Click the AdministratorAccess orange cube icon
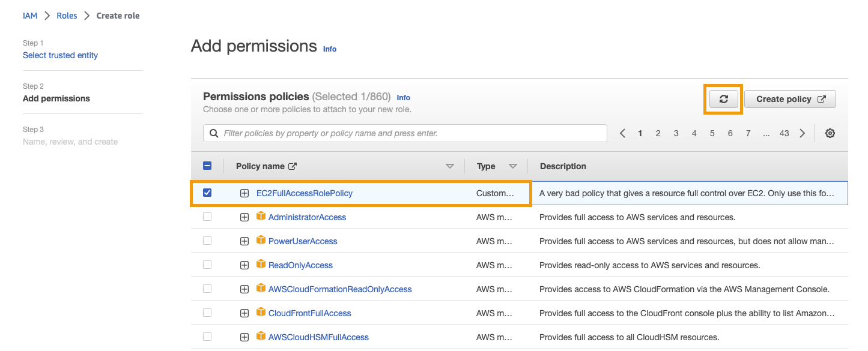Image resolution: width=868 pixels, height=351 pixels. (261, 217)
